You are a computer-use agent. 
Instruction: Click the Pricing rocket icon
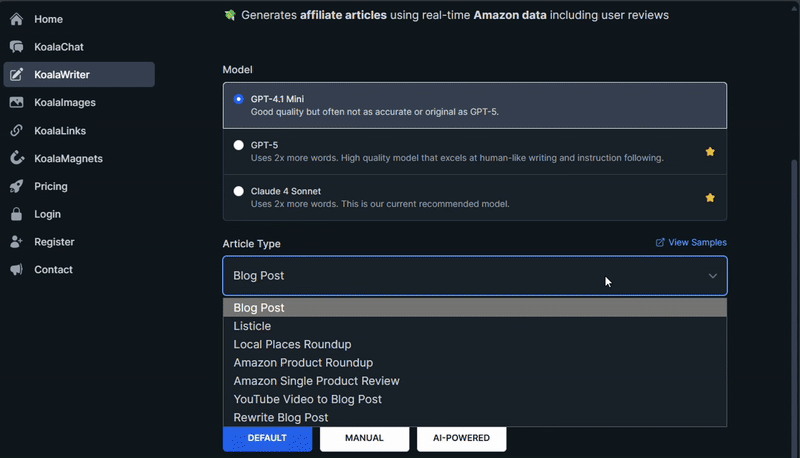[x=16, y=186]
